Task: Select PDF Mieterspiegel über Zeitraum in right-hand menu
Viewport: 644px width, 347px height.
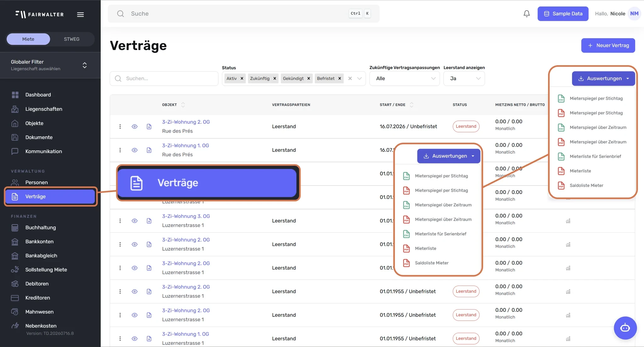Action: click(x=592, y=142)
